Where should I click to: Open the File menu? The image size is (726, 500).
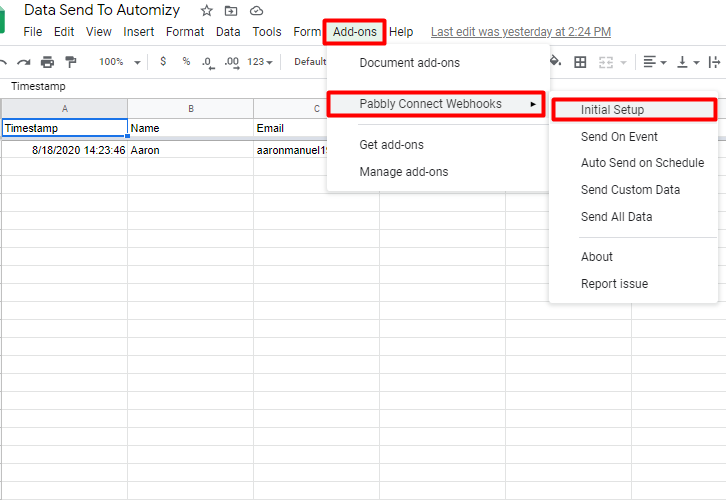coord(32,32)
